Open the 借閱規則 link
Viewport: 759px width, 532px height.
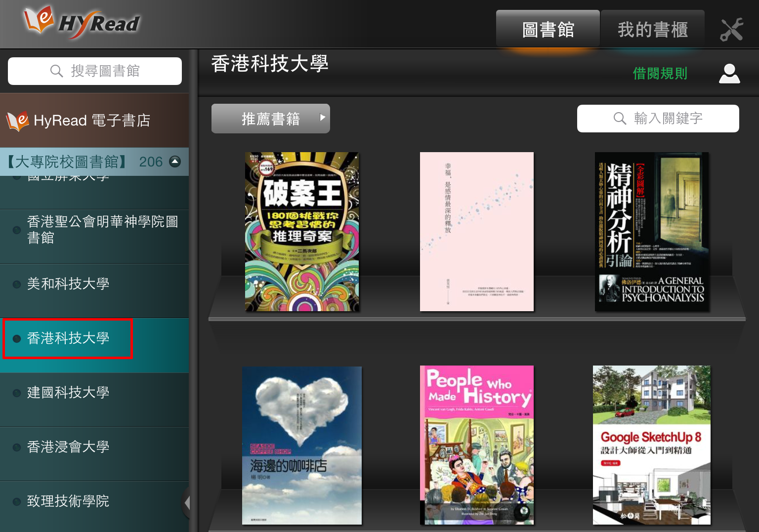pyautogui.click(x=660, y=73)
